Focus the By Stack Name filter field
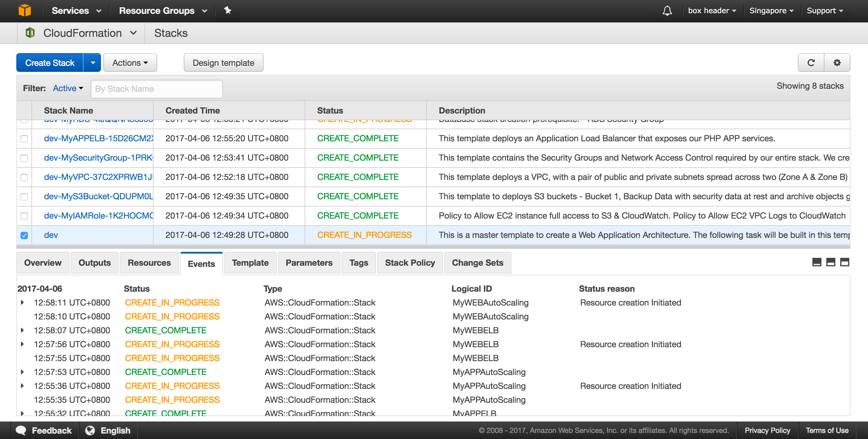 pyautogui.click(x=156, y=89)
